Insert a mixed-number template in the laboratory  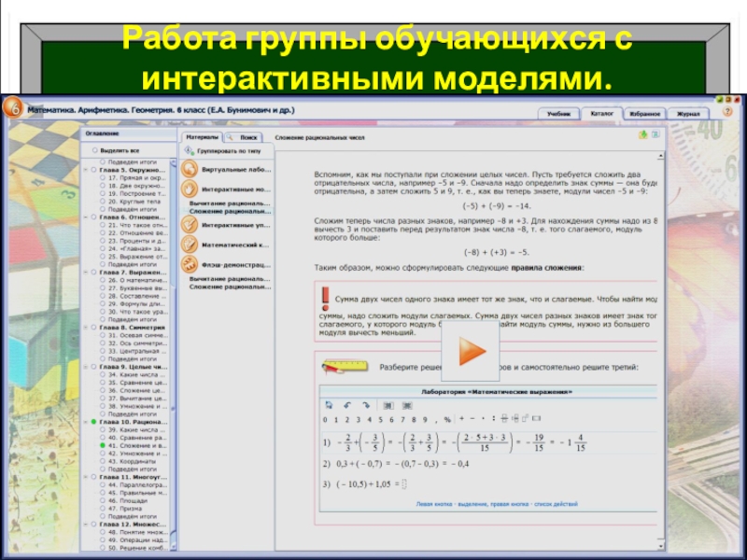tap(515, 418)
